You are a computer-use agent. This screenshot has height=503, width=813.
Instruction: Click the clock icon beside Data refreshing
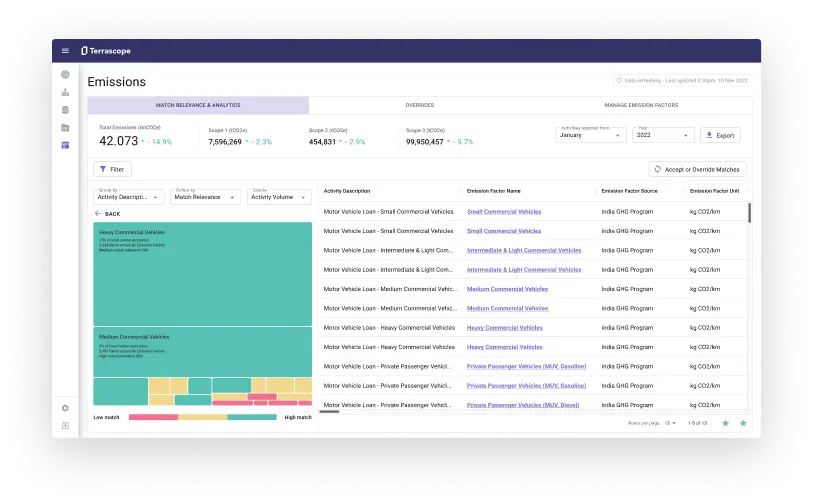(619, 80)
